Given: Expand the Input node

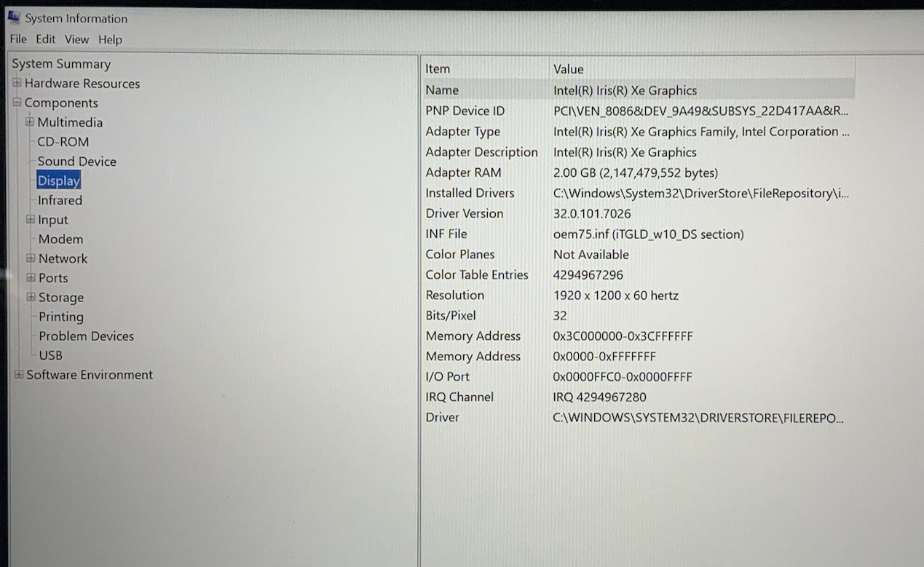Looking at the screenshot, I should (31, 219).
